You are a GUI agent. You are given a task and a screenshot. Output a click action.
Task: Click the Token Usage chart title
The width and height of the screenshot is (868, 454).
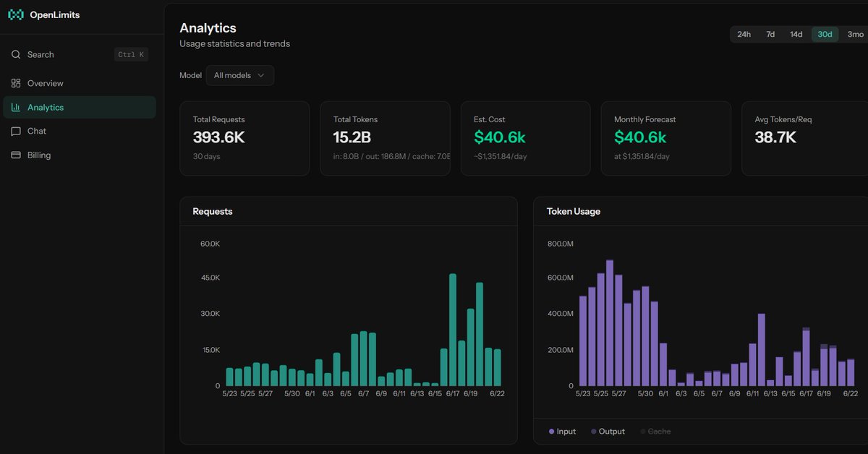point(574,211)
